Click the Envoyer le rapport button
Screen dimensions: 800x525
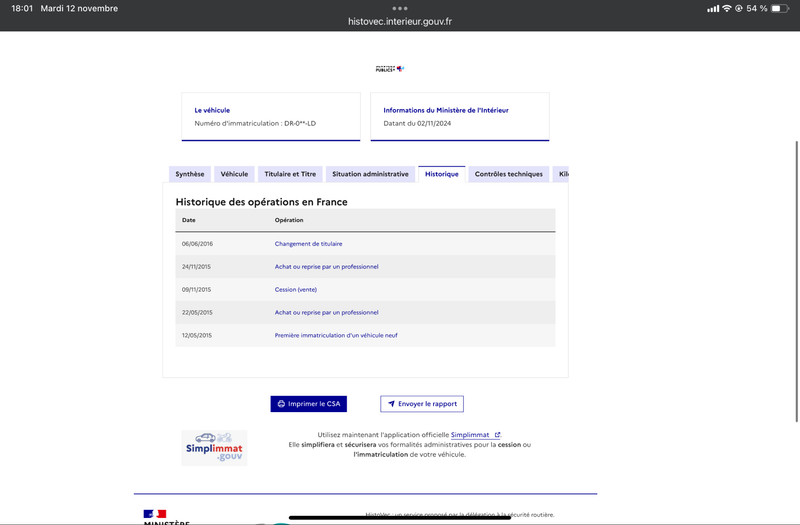coord(422,404)
